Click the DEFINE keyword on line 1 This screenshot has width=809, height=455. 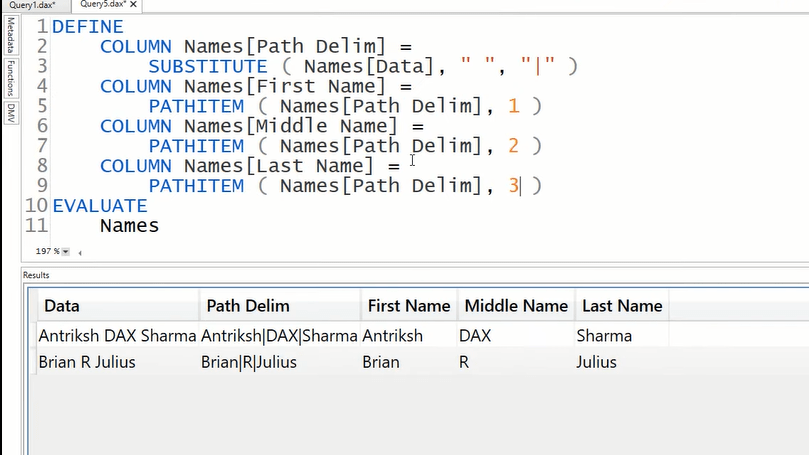(88, 27)
